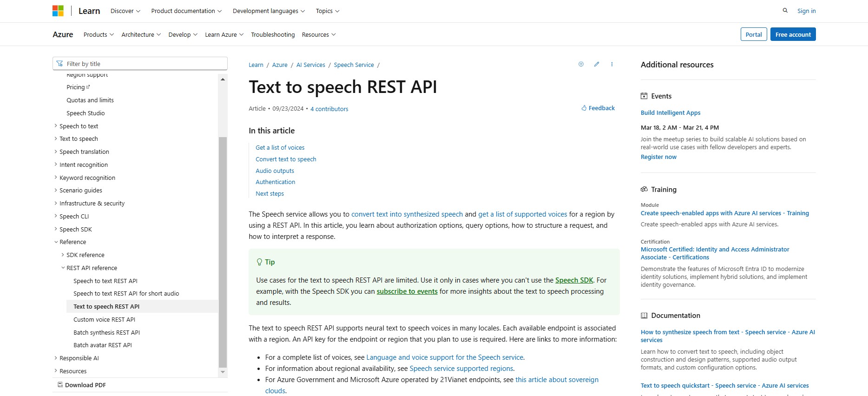Click the Events calendar icon

[x=644, y=96]
